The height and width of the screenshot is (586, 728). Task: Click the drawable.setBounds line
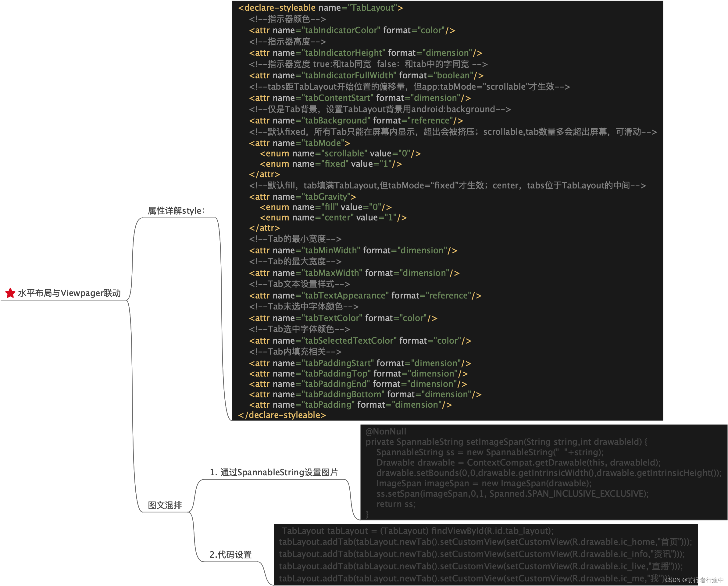(x=549, y=474)
